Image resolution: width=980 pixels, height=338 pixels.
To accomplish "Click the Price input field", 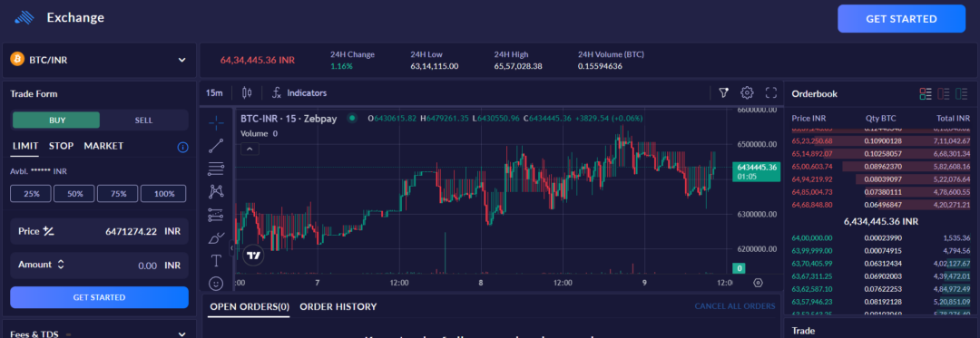I will (x=100, y=231).
